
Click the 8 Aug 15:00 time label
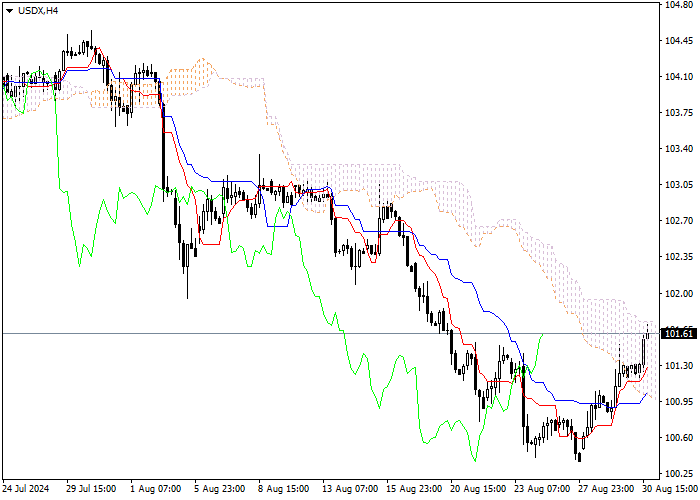coord(284,489)
